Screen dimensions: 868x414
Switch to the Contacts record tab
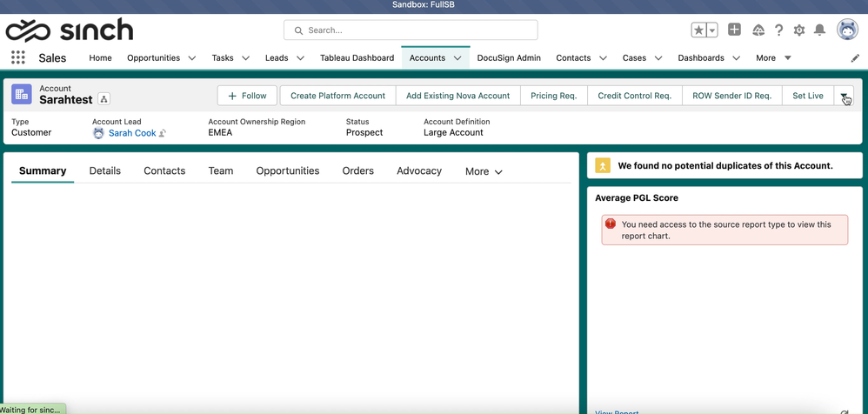pos(164,171)
